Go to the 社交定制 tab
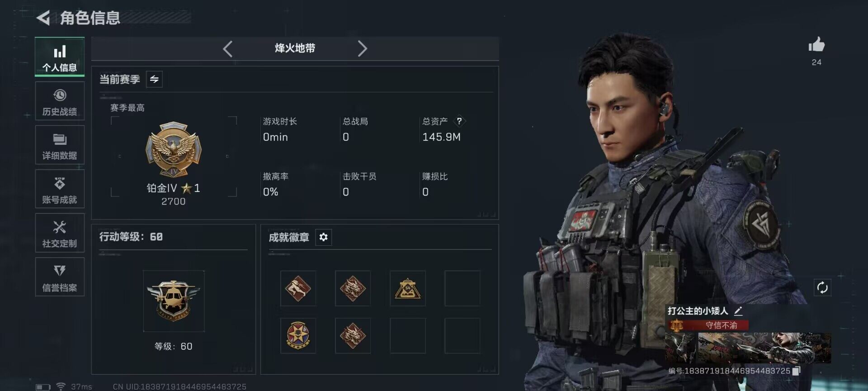868x391 pixels. [x=60, y=233]
